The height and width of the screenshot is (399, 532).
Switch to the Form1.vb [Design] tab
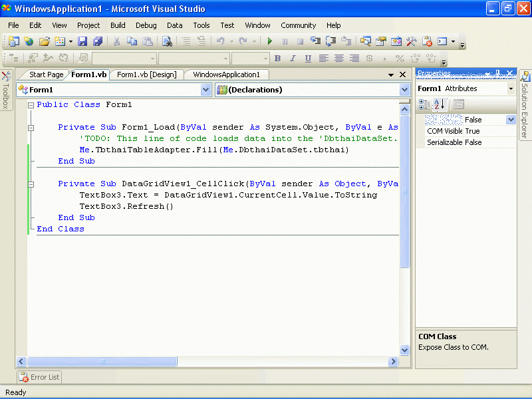(146, 74)
